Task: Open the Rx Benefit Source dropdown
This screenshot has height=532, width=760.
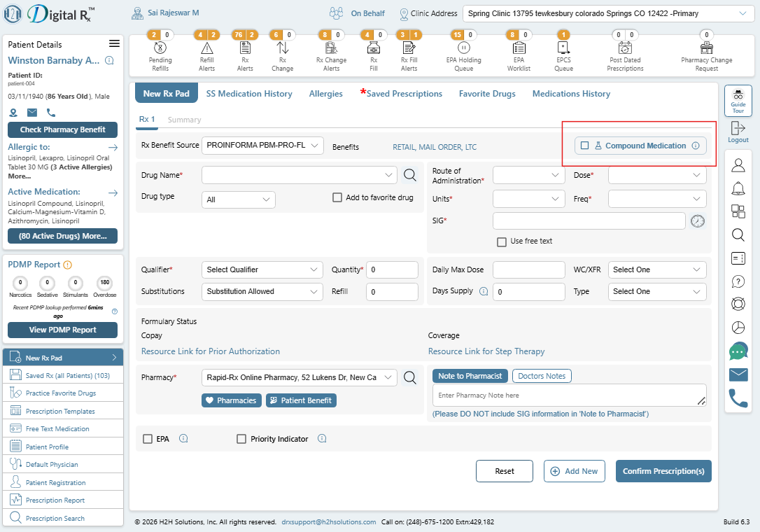Action: (262, 146)
